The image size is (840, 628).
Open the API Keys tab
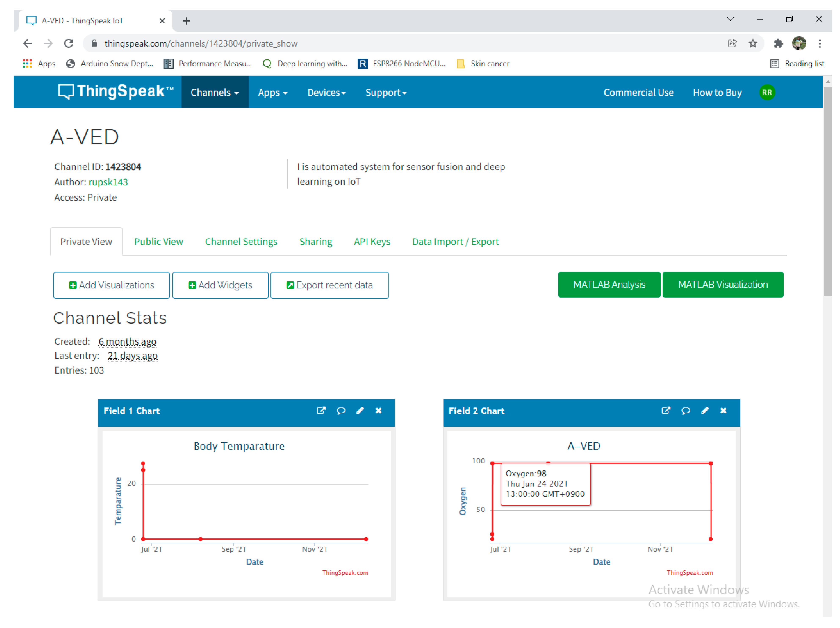pyautogui.click(x=372, y=242)
